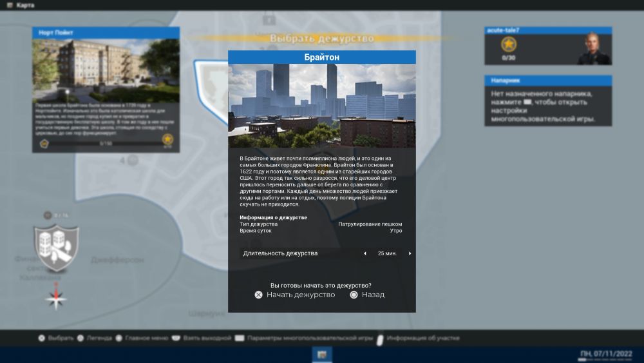Click Информация об участке hint
644x363 pixels.
point(422,338)
